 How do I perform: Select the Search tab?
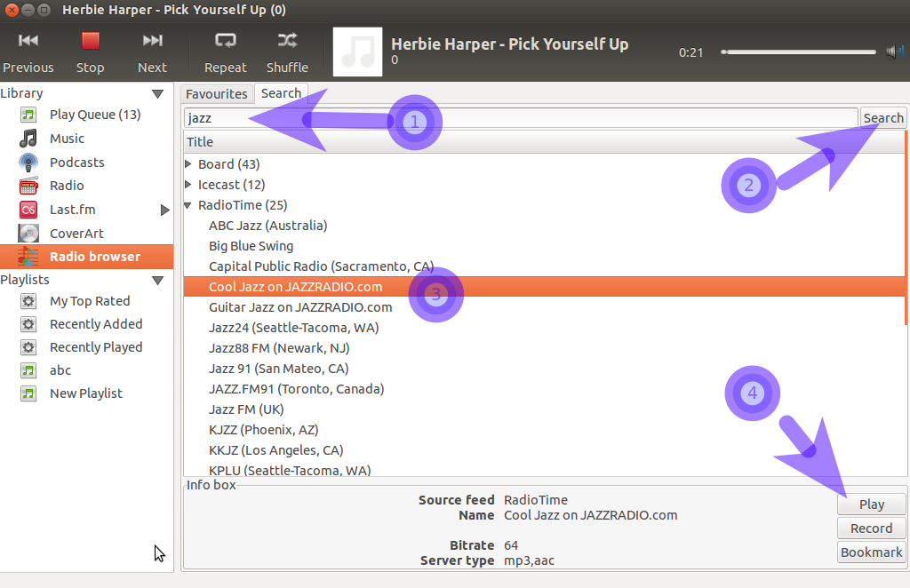281,93
